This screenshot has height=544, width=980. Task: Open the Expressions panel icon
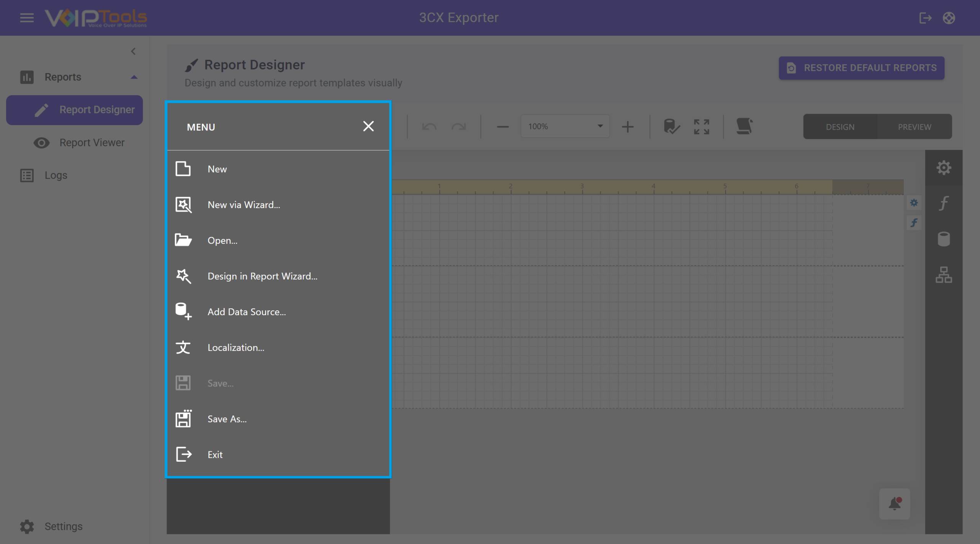944,203
